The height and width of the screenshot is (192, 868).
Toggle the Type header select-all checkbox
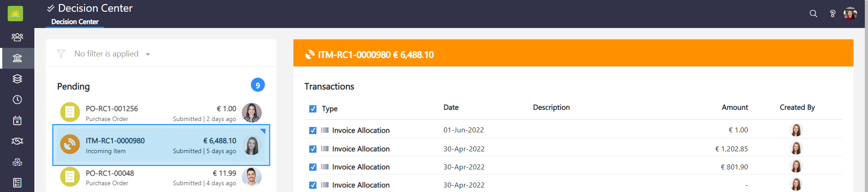coord(313,109)
